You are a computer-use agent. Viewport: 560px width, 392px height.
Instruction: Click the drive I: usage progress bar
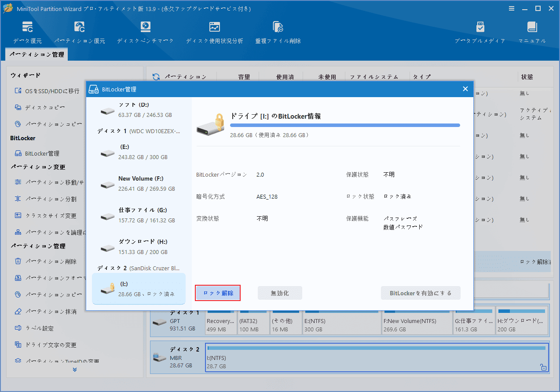[345, 125]
